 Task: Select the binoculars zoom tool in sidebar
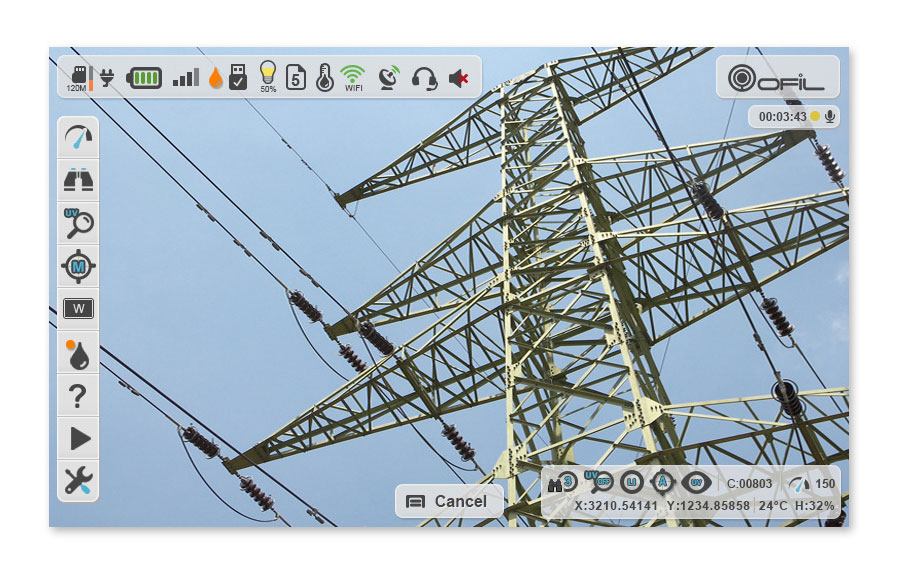click(78, 180)
